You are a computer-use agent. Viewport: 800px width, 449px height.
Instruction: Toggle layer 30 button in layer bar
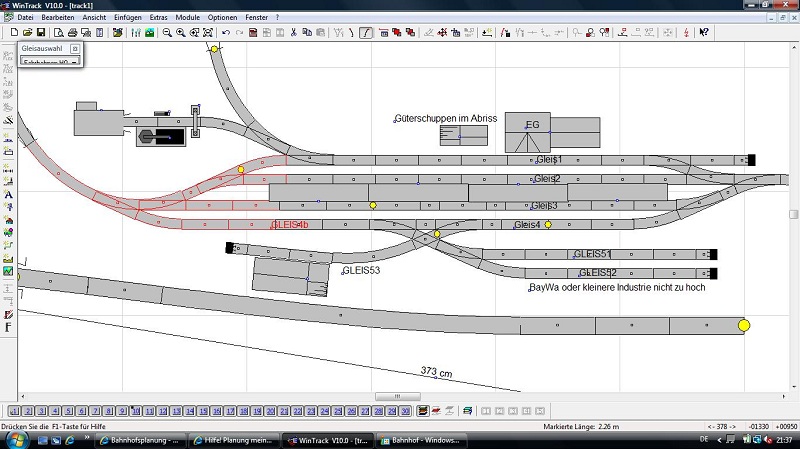pyautogui.click(x=405, y=411)
